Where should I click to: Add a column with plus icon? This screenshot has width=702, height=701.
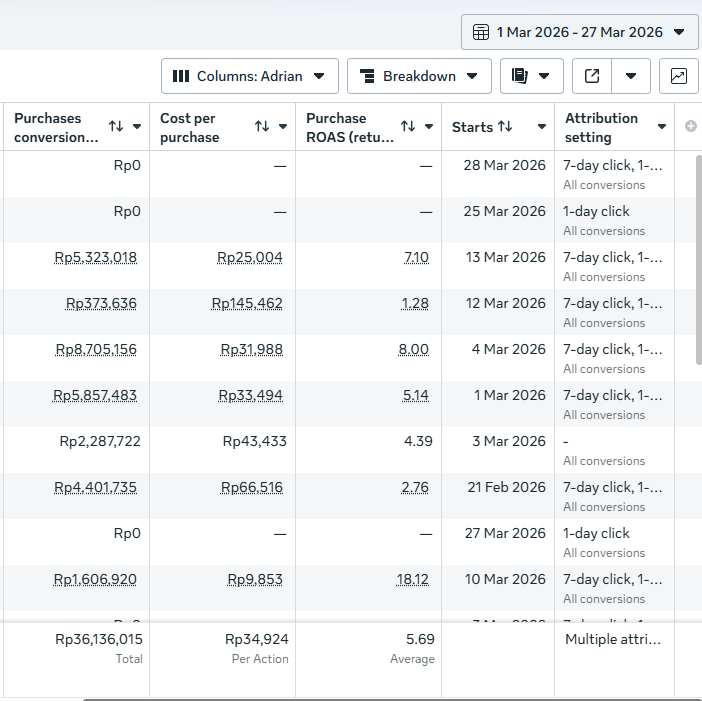(690, 127)
